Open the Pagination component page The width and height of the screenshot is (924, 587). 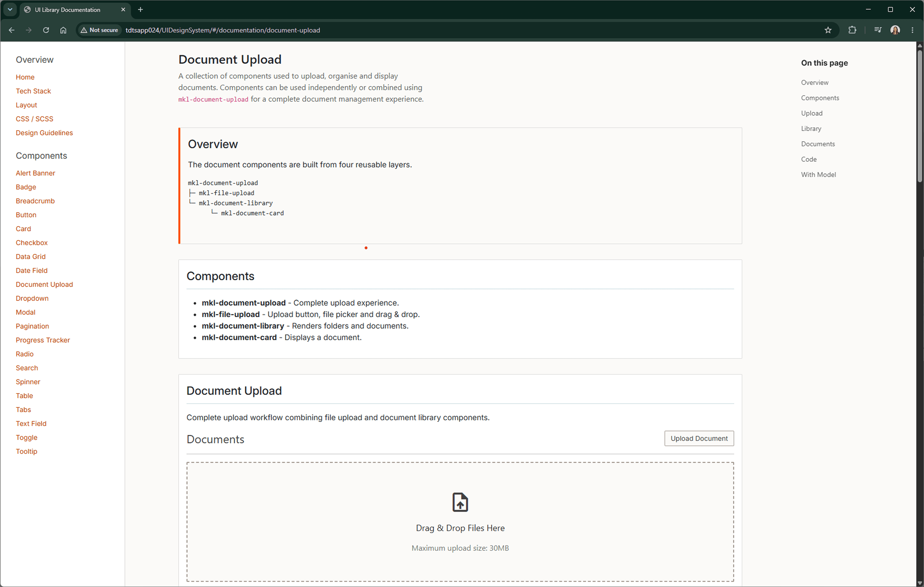coord(32,326)
